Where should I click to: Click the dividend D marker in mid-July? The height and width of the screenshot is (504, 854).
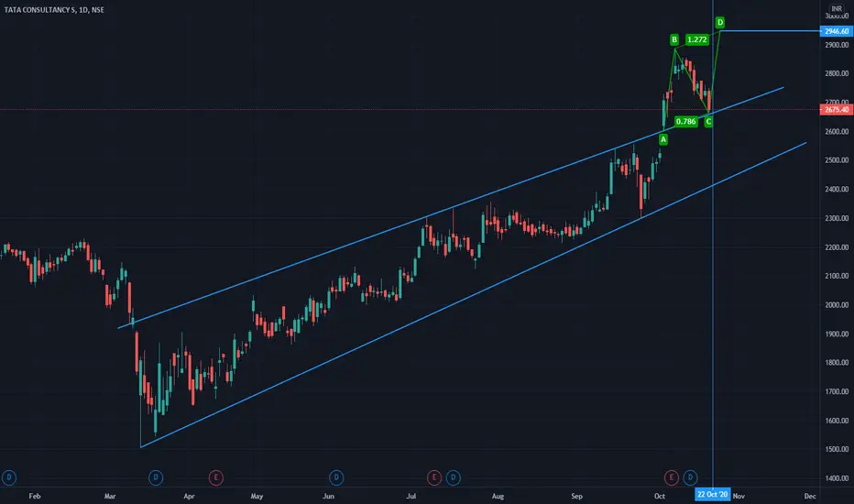pyautogui.click(x=454, y=477)
